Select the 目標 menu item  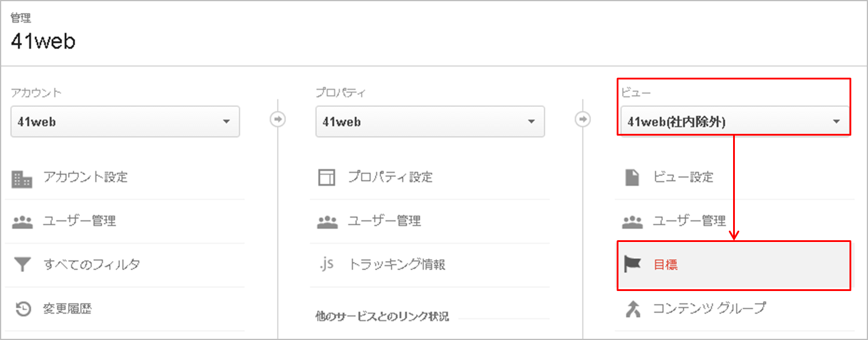pyautogui.click(x=734, y=265)
